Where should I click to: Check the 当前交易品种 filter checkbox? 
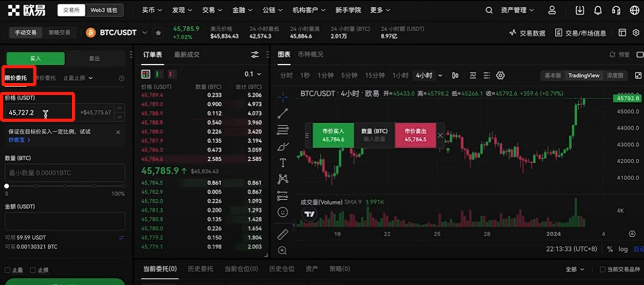[x=602, y=269]
